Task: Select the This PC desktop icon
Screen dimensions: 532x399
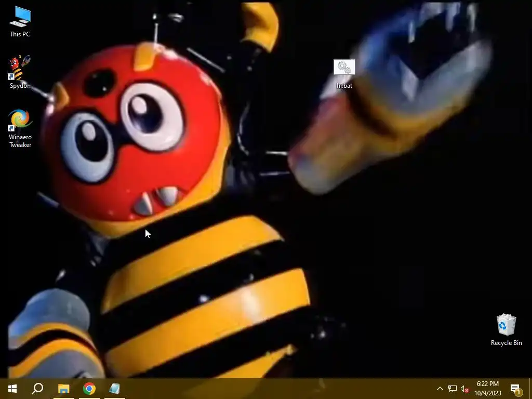Action: (x=20, y=22)
